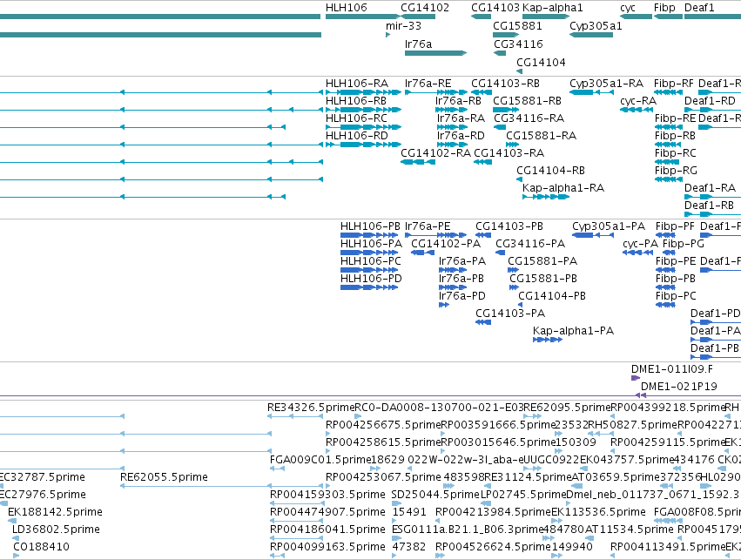Click the Cyp305a1-PA protein label

(x=608, y=226)
